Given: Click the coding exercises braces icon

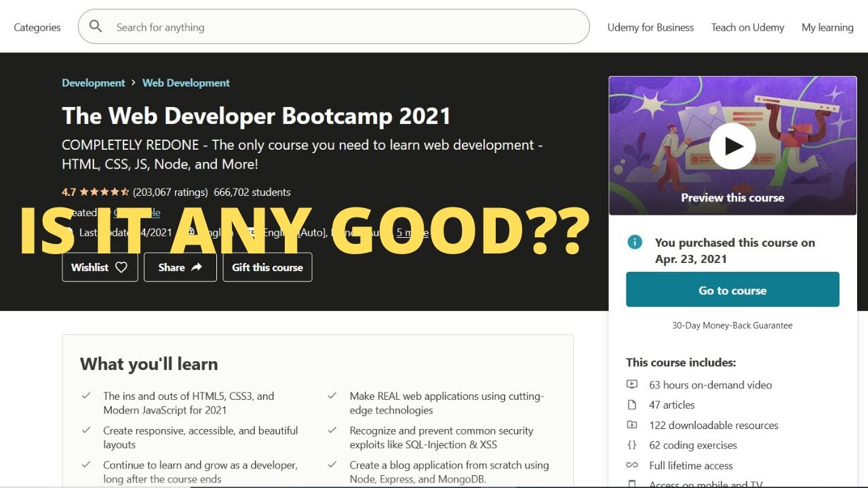Looking at the screenshot, I should [x=632, y=445].
